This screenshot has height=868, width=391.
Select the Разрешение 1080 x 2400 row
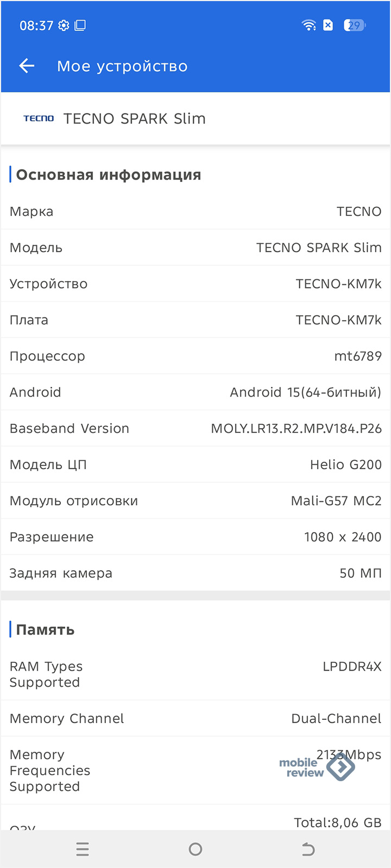pos(195,537)
